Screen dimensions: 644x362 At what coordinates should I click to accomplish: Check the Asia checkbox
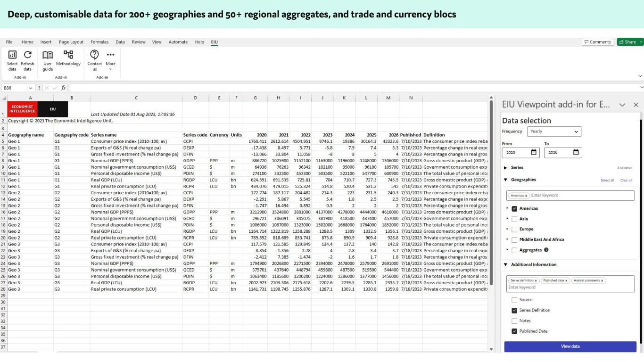(x=514, y=219)
